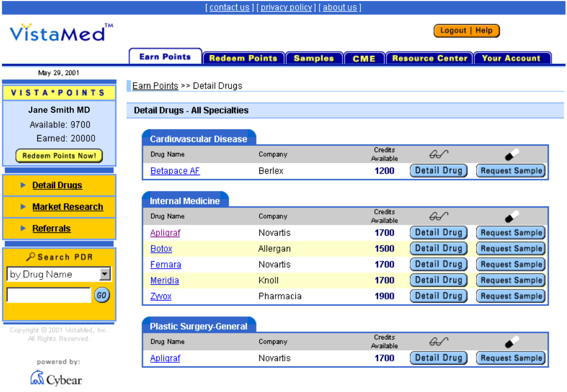
Task: Click the Allergan company cell
Action: [x=275, y=249]
